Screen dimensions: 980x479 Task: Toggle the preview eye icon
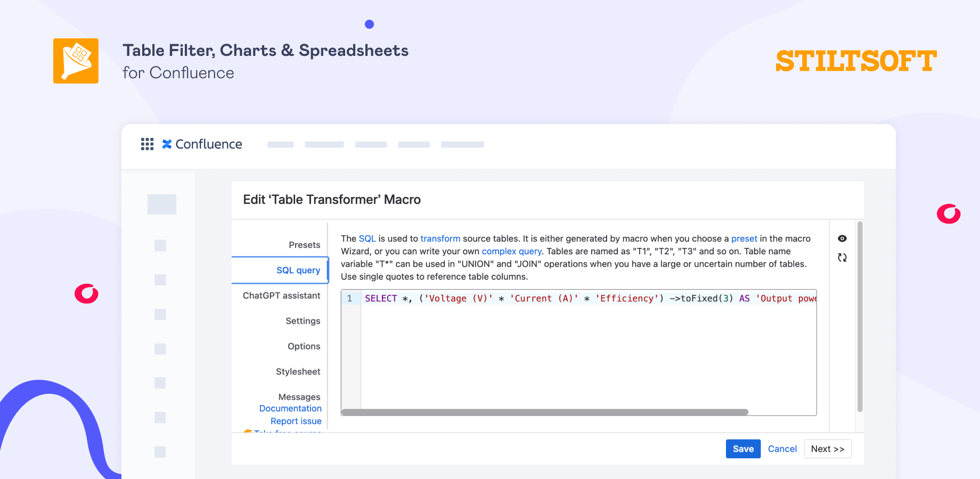point(842,238)
